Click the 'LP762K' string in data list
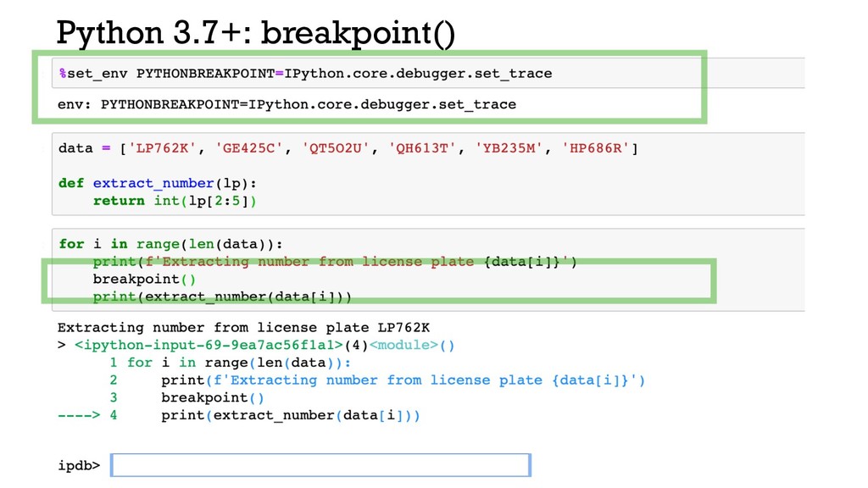This screenshot has height=488, width=868. pos(162,148)
